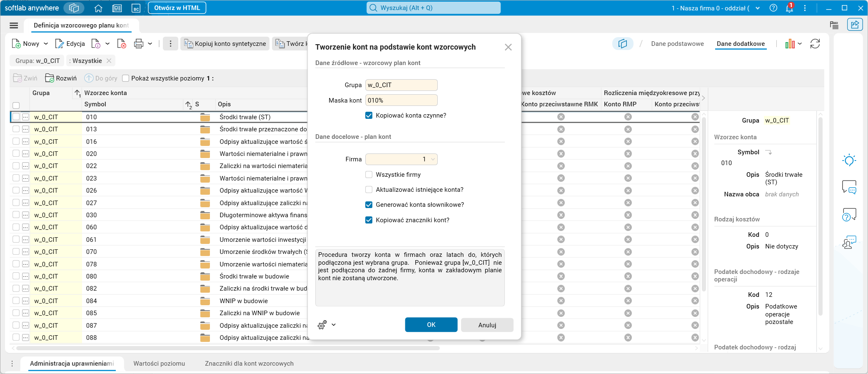This screenshot has width=868, height=374.
Task: Check the row checkbox for symbol 010
Action: coord(16,117)
